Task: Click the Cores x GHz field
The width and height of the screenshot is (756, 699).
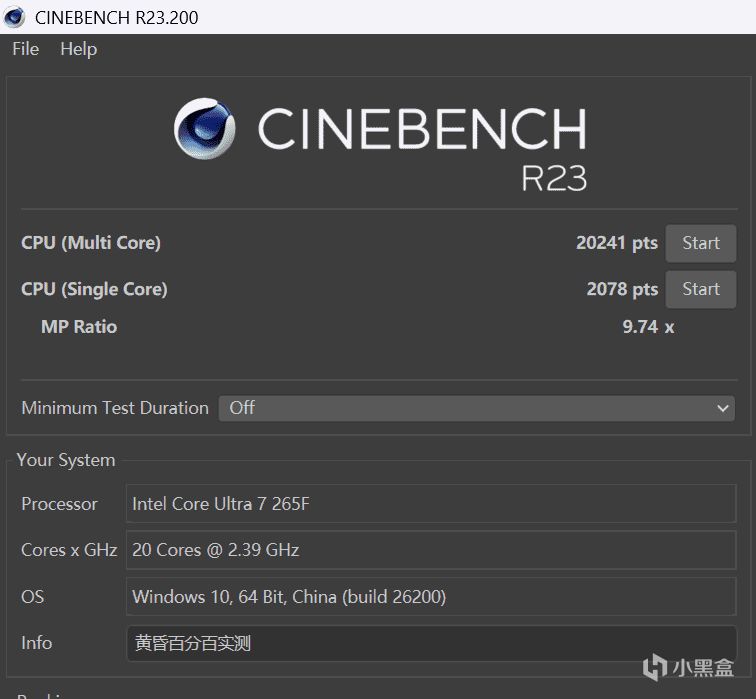Action: [431, 550]
